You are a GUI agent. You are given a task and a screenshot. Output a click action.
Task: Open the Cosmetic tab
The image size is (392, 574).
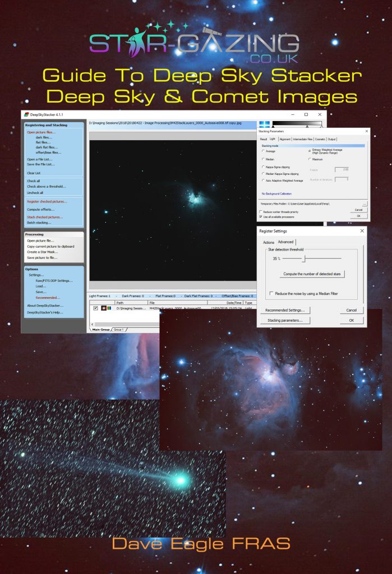(x=320, y=139)
